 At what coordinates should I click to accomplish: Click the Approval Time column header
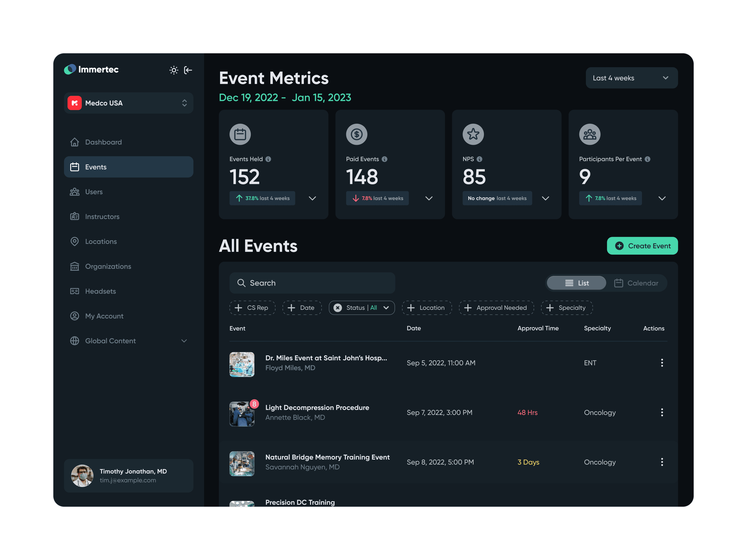point(538,328)
